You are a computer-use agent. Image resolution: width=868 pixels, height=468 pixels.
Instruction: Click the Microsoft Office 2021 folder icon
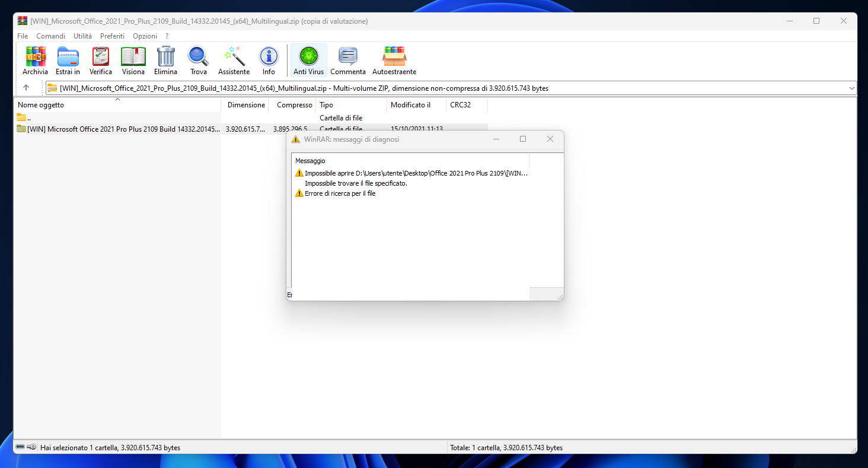coord(21,129)
